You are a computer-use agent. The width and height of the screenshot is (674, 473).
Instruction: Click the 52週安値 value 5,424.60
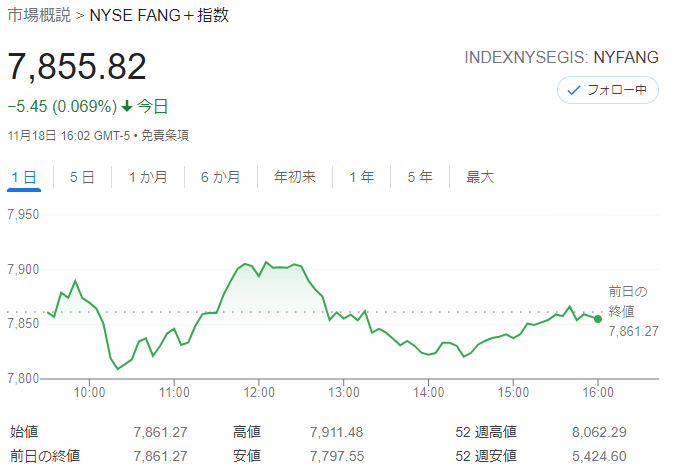pyautogui.click(x=599, y=456)
